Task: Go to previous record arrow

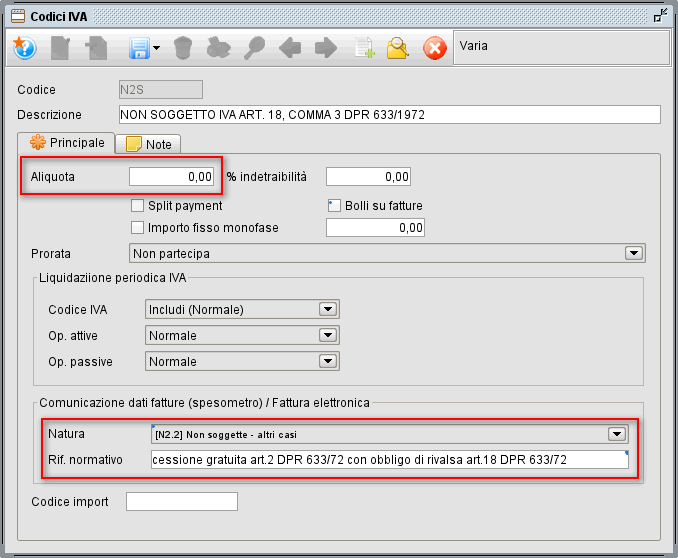Action: point(290,48)
